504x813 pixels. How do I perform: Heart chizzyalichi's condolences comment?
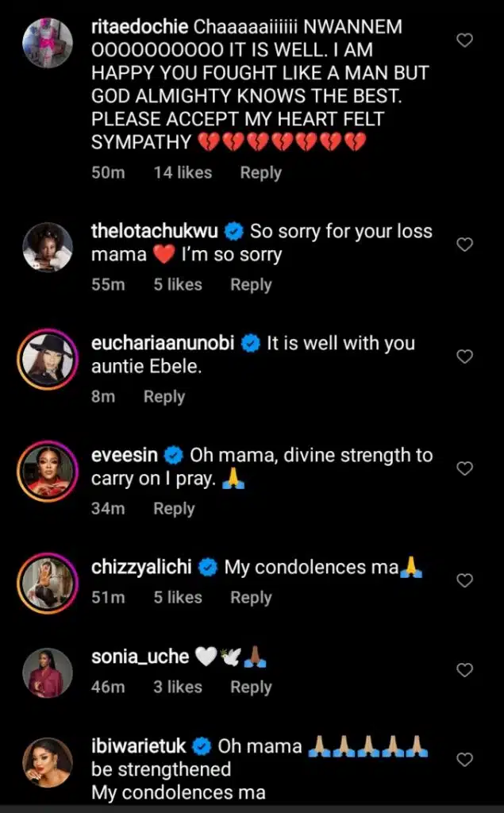coord(465,580)
